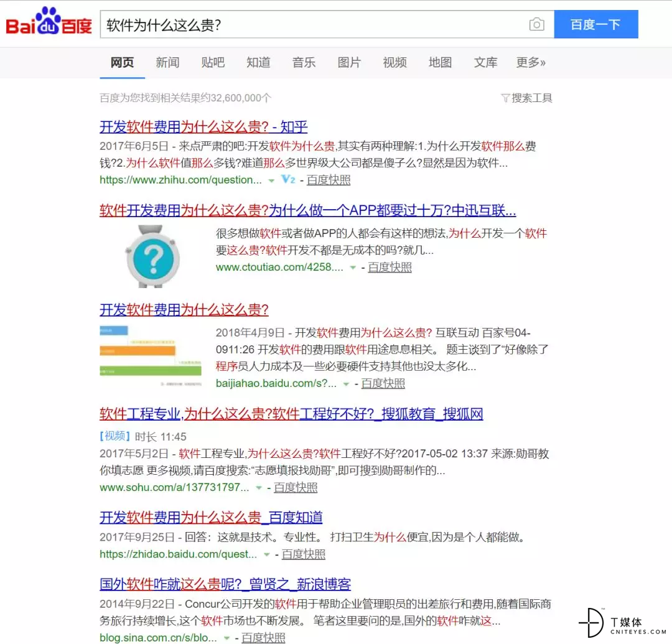Open the 音乐 tab
The width and height of the screenshot is (672, 644).
tap(304, 63)
